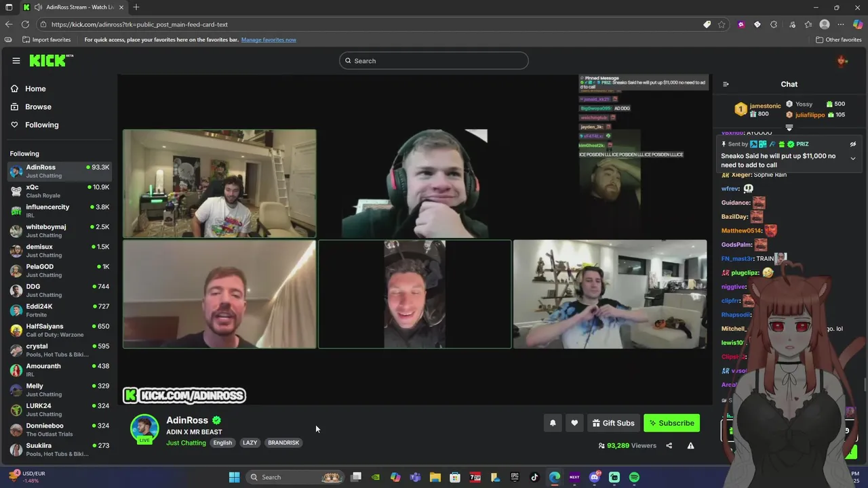This screenshot has width=868, height=488.
Task: Click the Kick logo
Action: tap(51, 60)
